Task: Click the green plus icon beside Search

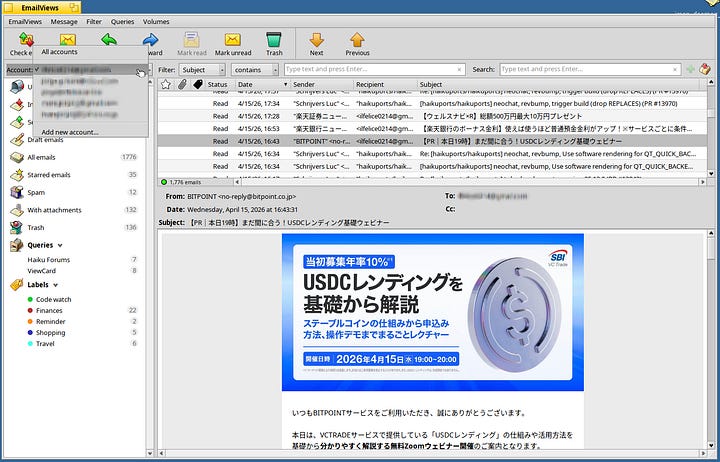Action: click(x=690, y=69)
